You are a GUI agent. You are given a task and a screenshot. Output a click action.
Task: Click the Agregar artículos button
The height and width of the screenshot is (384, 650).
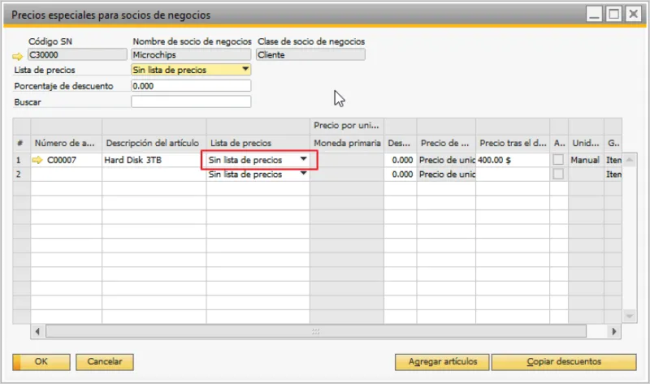point(442,362)
